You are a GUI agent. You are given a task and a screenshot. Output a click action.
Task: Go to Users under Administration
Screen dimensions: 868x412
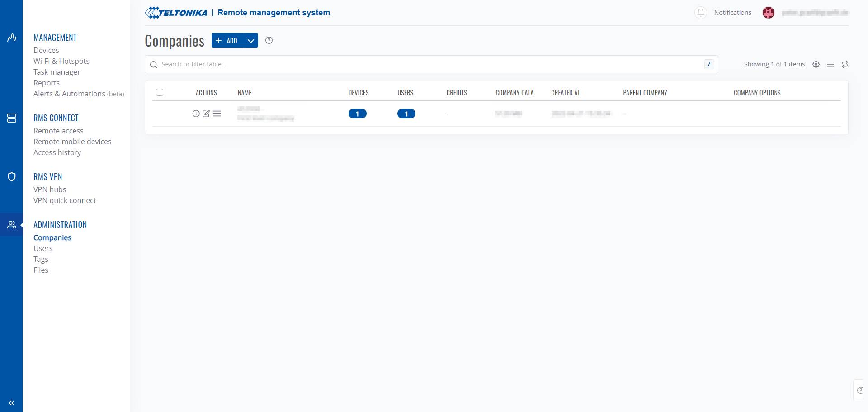tap(43, 248)
